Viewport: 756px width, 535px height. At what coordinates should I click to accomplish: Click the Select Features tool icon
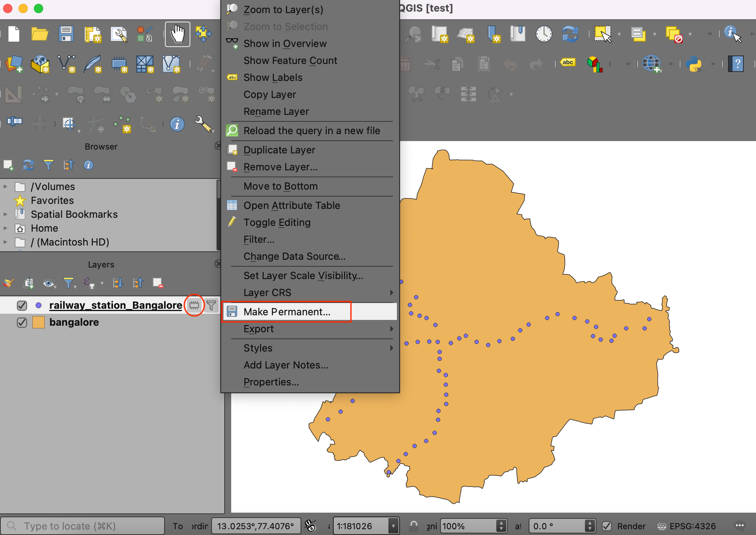(603, 34)
